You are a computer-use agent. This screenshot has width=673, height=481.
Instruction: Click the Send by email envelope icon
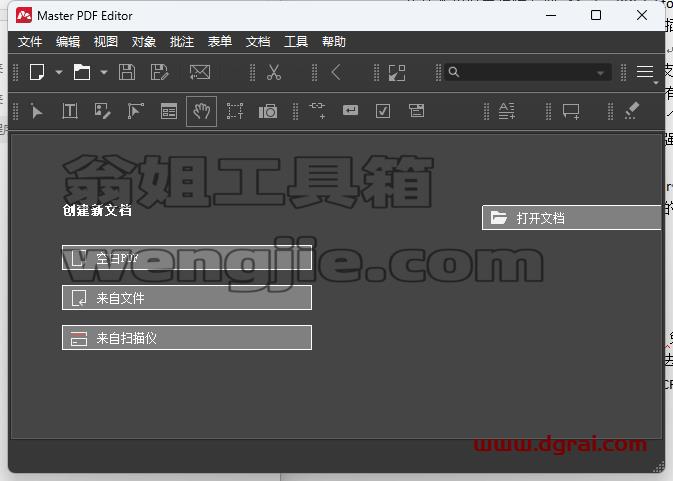pos(200,72)
